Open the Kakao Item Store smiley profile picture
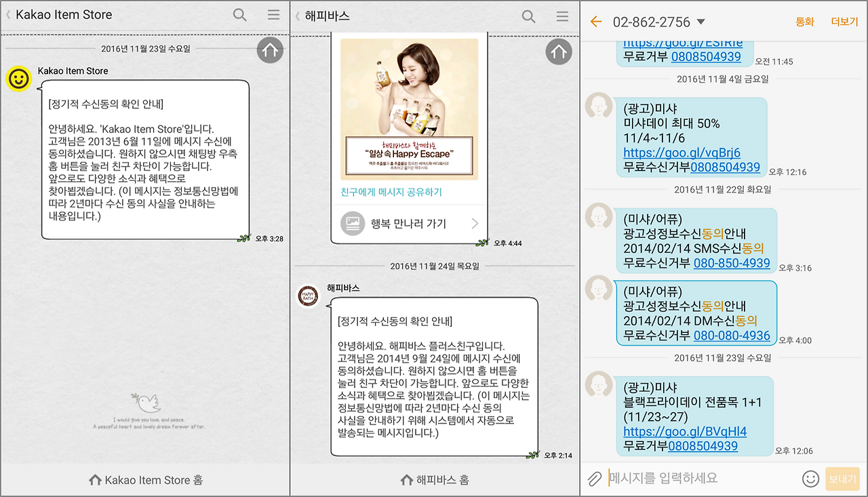 tap(19, 79)
